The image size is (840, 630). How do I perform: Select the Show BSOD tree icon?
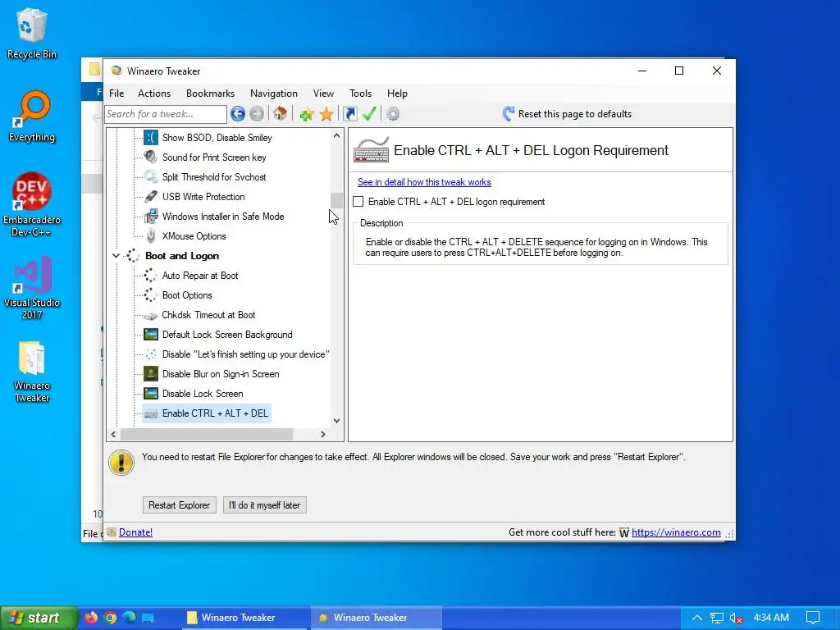151,138
